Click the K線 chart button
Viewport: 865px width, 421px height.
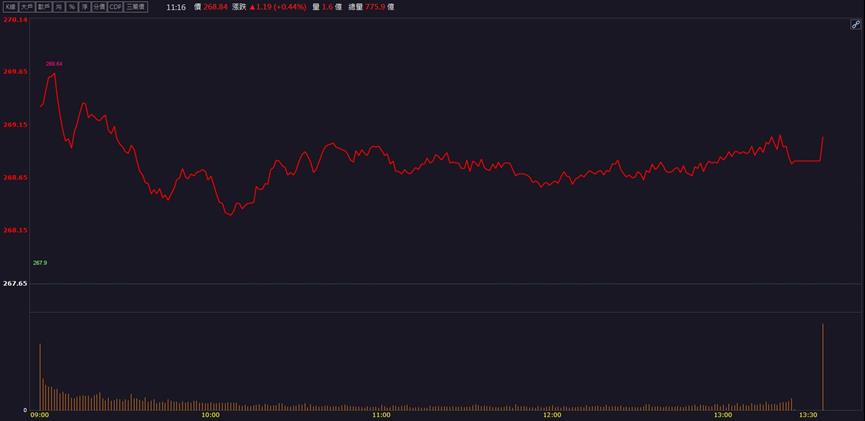tap(10, 7)
